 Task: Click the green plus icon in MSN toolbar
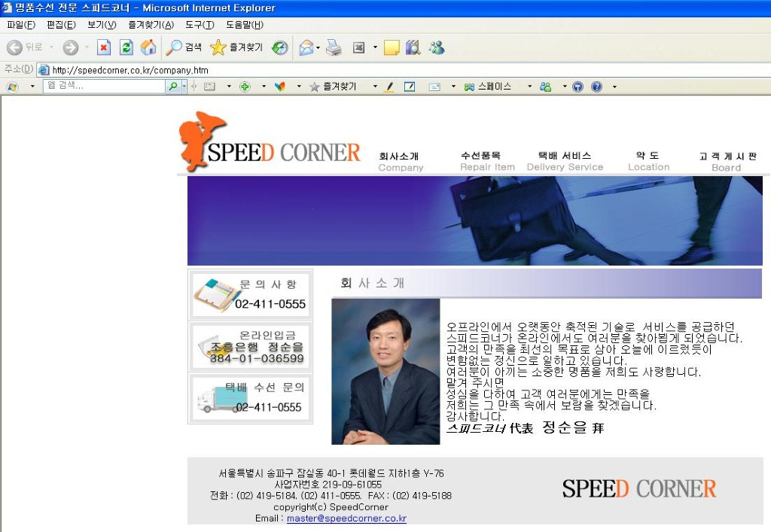click(x=245, y=87)
